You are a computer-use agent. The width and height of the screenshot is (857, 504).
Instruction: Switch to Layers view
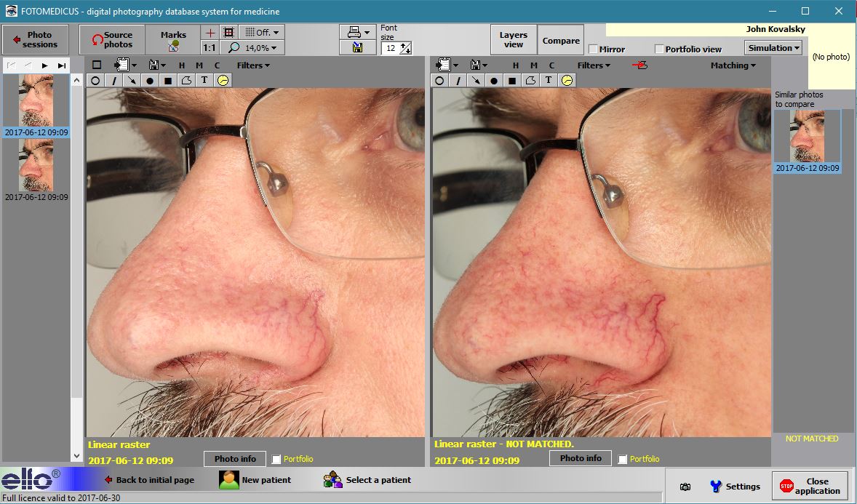point(513,40)
